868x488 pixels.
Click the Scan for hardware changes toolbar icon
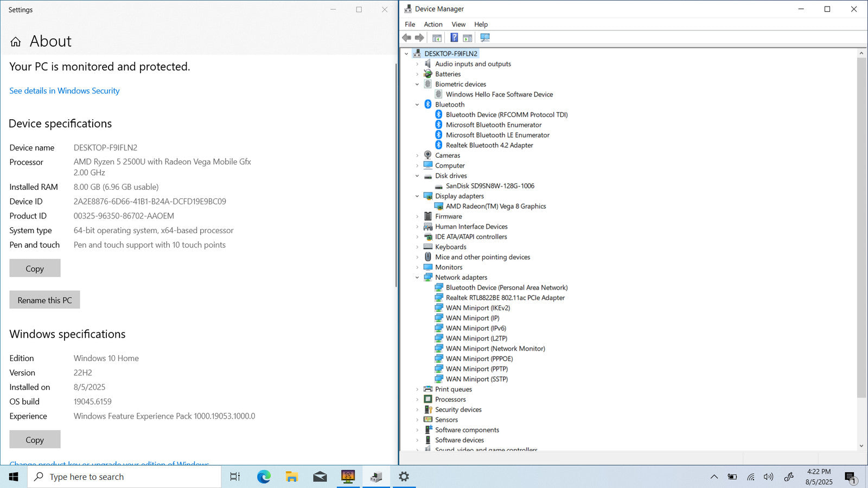[x=485, y=37]
